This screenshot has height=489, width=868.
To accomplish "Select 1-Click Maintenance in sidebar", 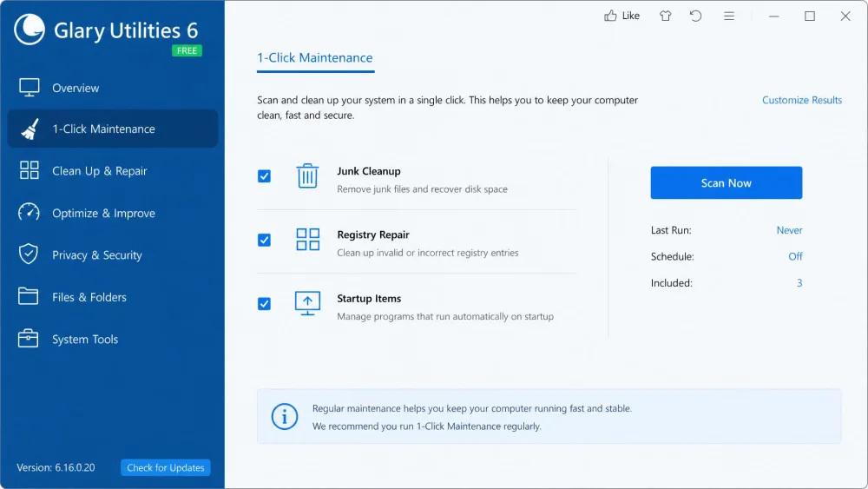I will [112, 129].
